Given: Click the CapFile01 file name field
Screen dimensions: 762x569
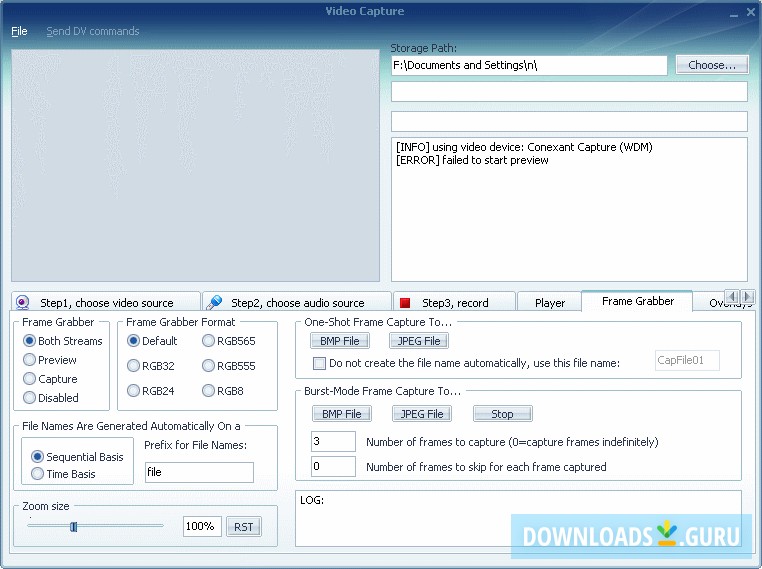Looking at the screenshot, I should point(687,361).
